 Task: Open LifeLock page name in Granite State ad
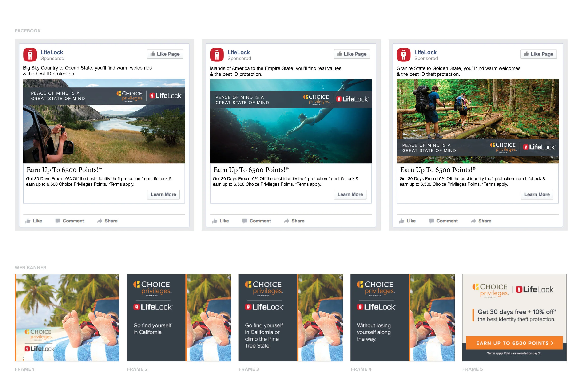click(425, 52)
